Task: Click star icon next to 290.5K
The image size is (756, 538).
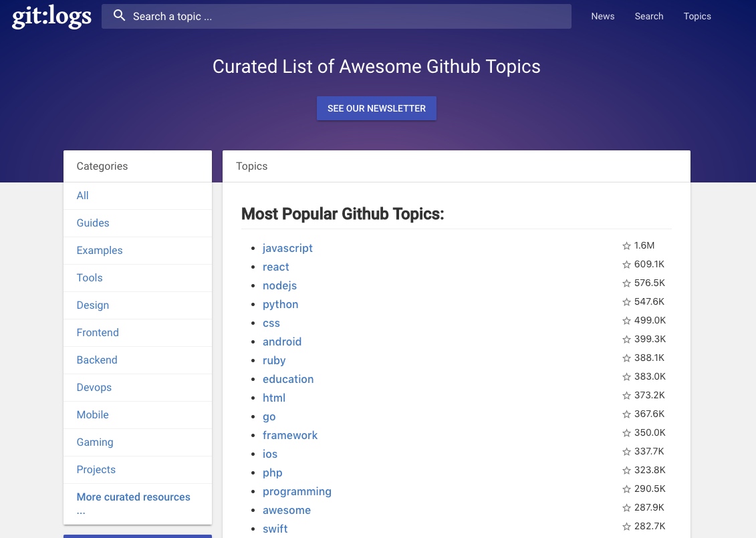Action: click(x=627, y=489)
